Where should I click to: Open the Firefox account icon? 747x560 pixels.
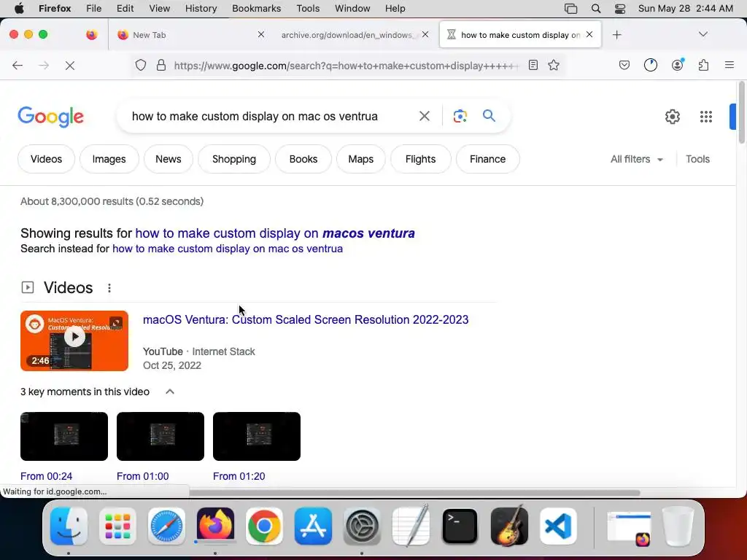tap(677, 65)
